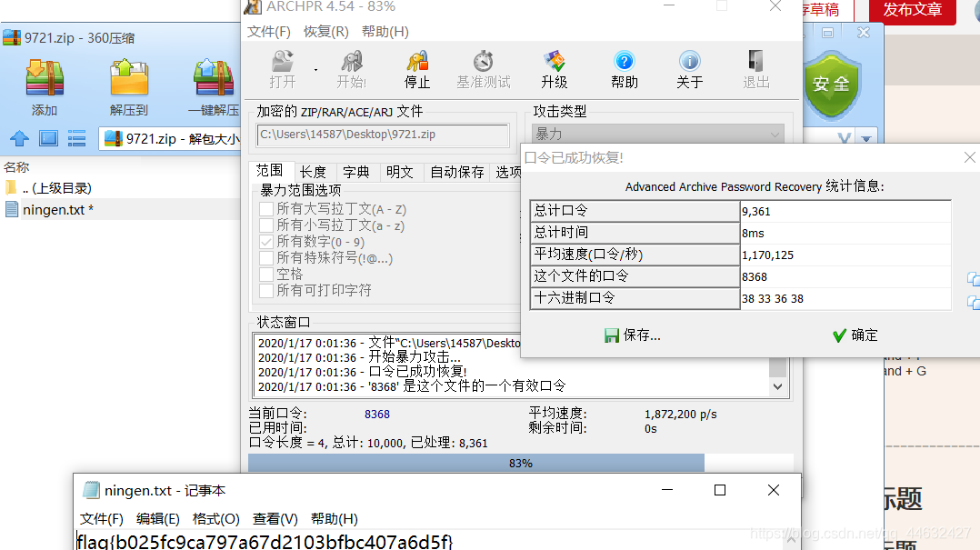The height and width of the screenshot is (550, 980).
Task: Click the hex value 38 33 36 38
Action: 845,299
